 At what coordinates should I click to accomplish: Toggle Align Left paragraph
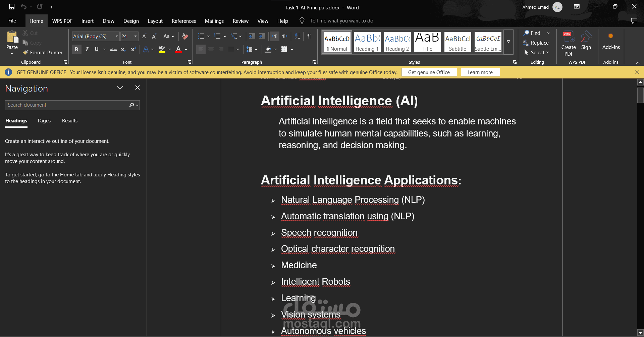click(x=201, y=49)
